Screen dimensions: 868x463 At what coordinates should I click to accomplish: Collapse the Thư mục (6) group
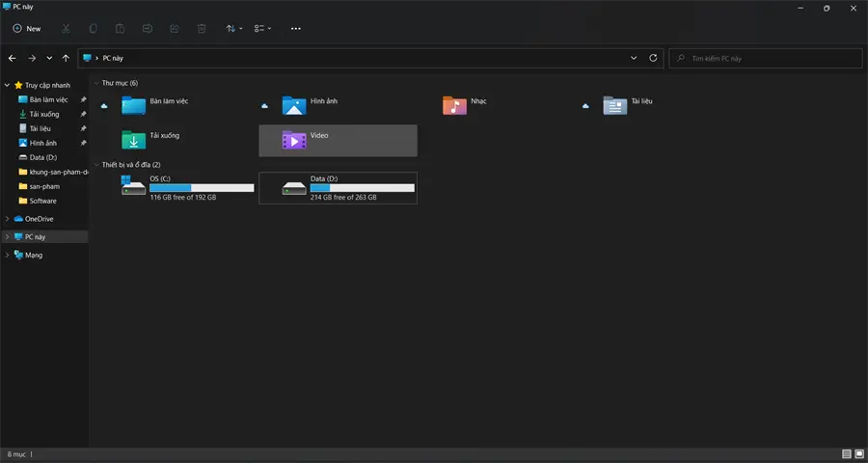point(96,83)
